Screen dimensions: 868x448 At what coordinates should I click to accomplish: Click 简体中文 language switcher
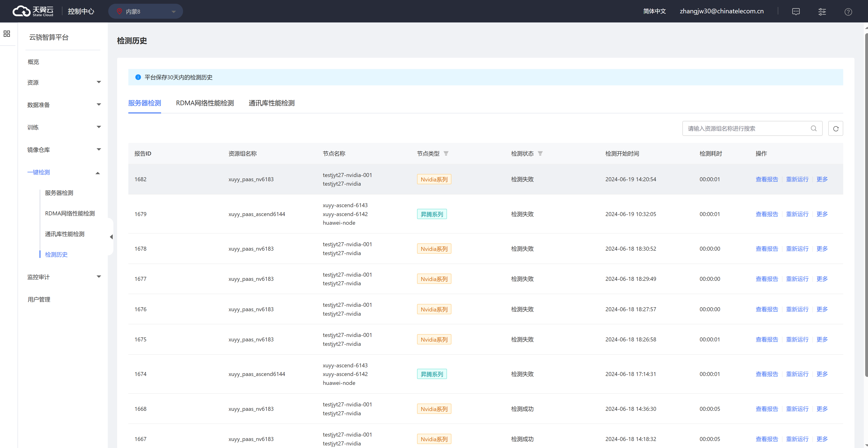(654, 11)
